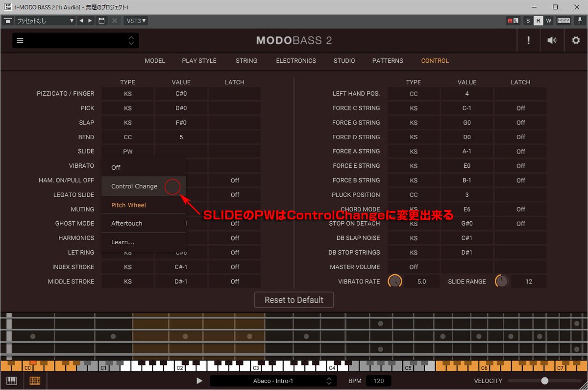Click the C3 key on keyboard
The image size is (588, 390).
pyautogui.click(x=256, y=367)
